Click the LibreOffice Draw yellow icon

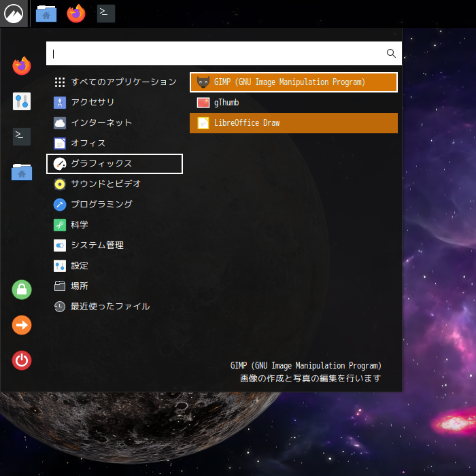pyautogui.click(x=203, y=123)
